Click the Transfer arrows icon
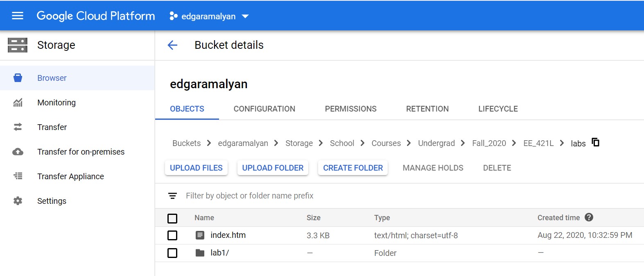 [18, 127]
